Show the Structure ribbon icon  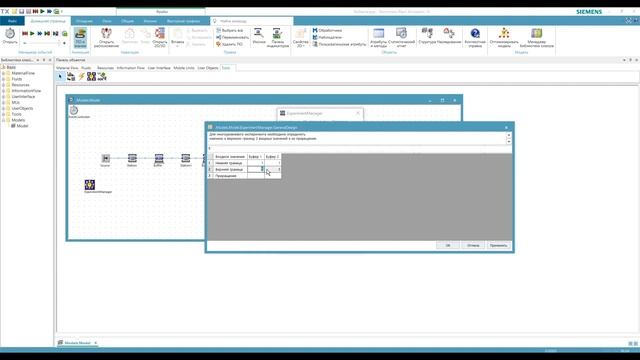427,36
